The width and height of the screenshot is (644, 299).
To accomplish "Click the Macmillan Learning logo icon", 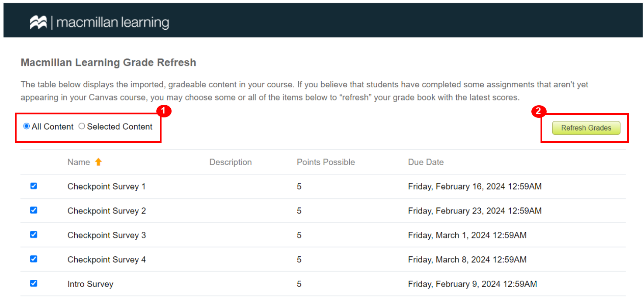I will pos(38,22).
